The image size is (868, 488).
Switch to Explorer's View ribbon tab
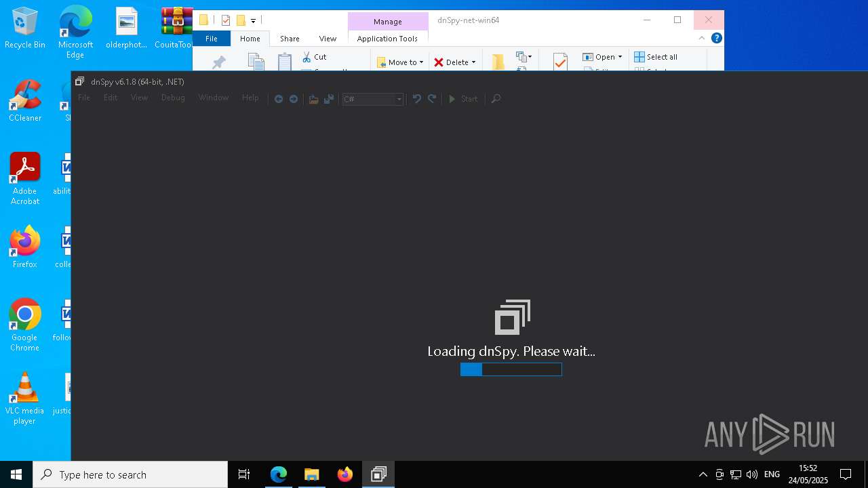[328, 39]
